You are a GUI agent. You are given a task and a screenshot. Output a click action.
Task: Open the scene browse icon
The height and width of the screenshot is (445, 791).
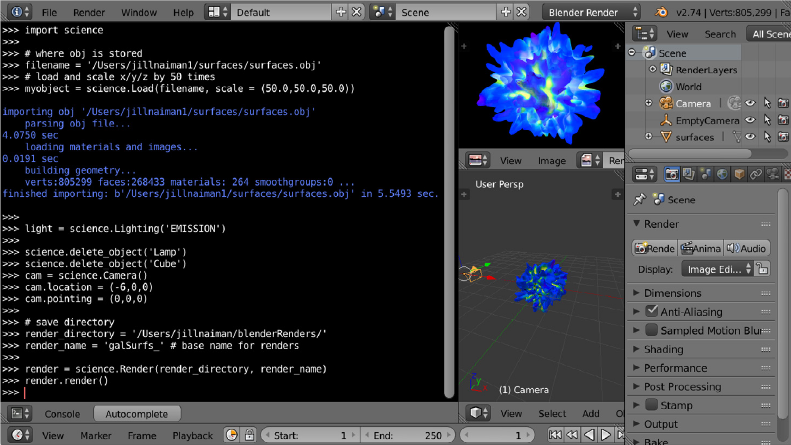[x=382, y=12]
